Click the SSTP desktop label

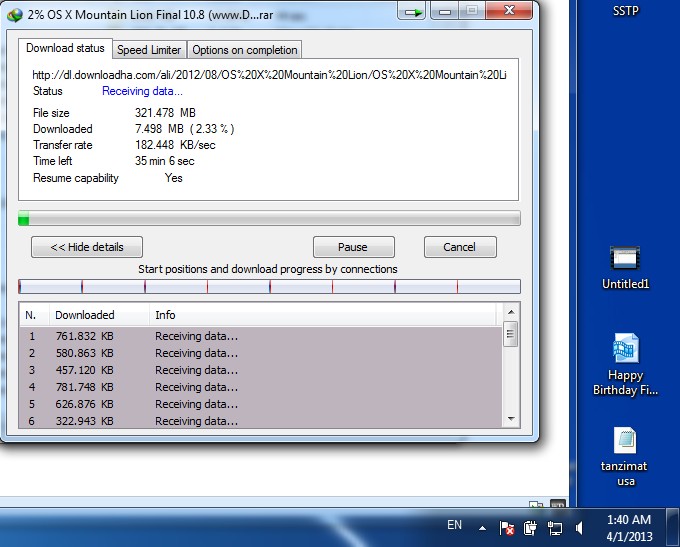(x=625, y=10)
